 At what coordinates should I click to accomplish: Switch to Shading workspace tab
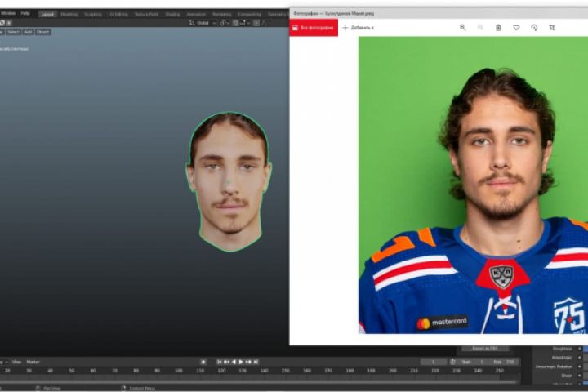coord(173,14)
